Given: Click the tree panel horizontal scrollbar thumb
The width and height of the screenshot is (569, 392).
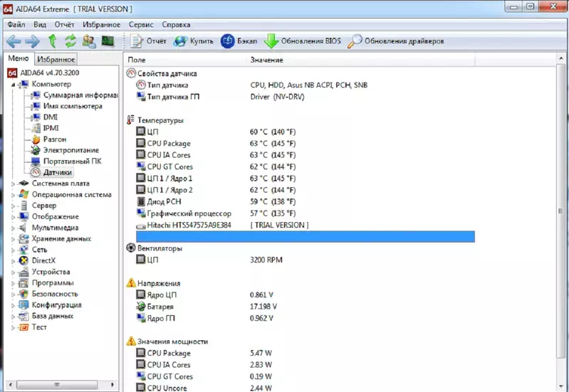Looking at the screenshot, I should [x=57, y=384].
